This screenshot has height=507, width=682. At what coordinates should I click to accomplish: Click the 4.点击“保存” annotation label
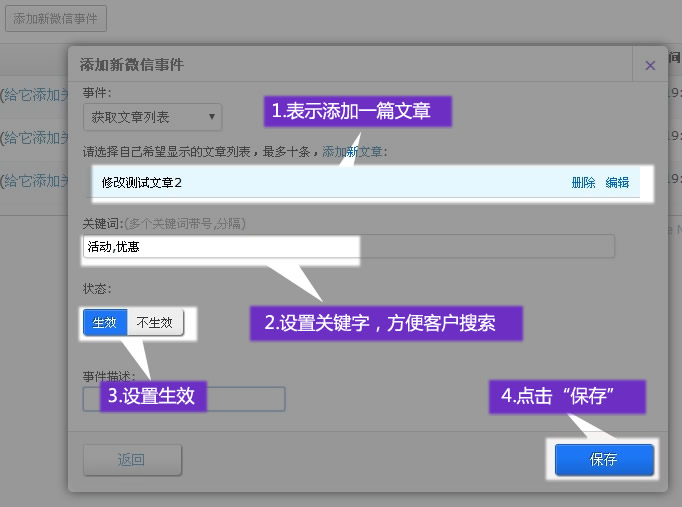[x=567, y=396]
